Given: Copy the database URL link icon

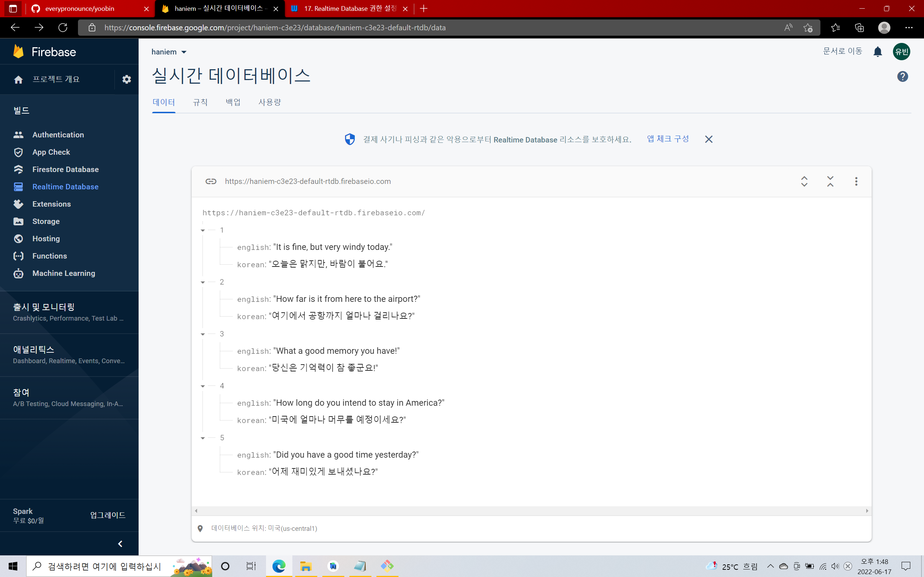Looking at the screenshot, I should click(211, 181).
